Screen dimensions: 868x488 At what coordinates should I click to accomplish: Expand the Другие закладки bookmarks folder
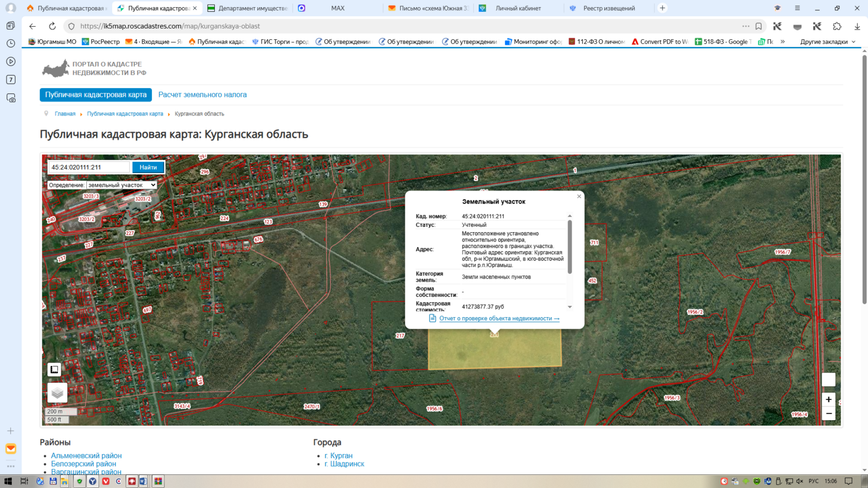[828, 42]
